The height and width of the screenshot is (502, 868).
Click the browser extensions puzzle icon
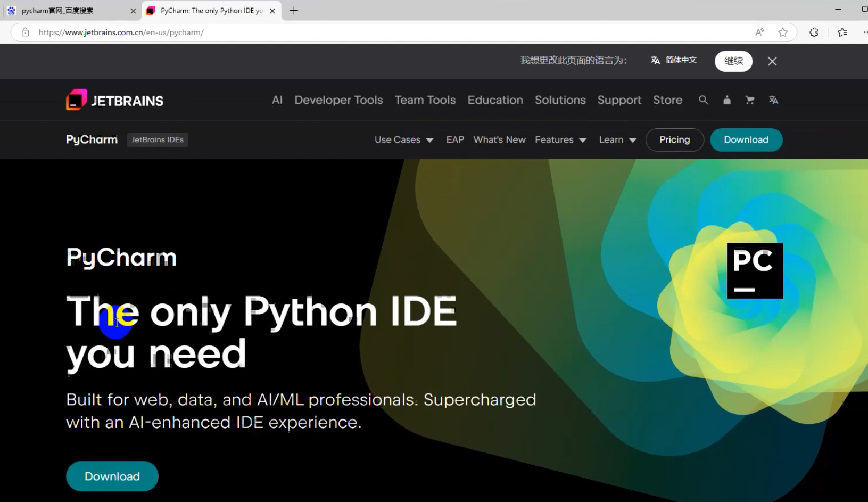(x=814, y=32)
